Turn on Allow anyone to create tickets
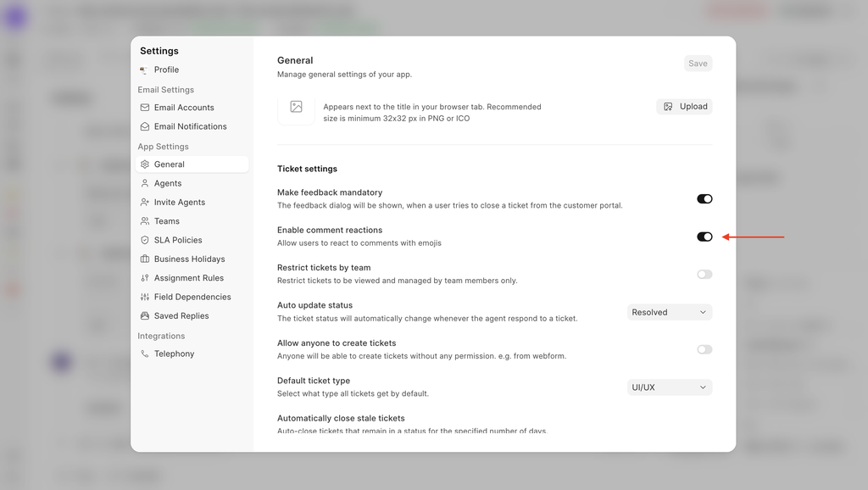868x490 pixels. 704,349
